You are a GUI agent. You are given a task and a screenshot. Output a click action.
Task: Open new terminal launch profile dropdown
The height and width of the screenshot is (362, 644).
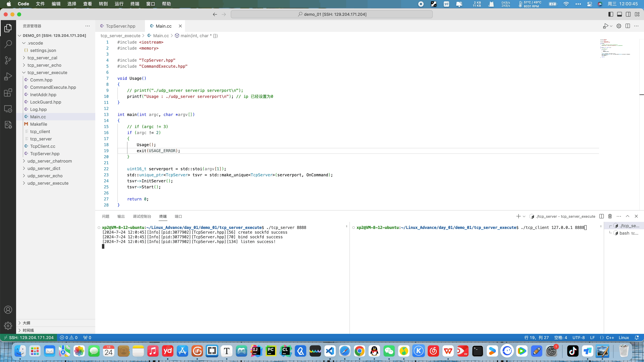[x=524, y=216]
